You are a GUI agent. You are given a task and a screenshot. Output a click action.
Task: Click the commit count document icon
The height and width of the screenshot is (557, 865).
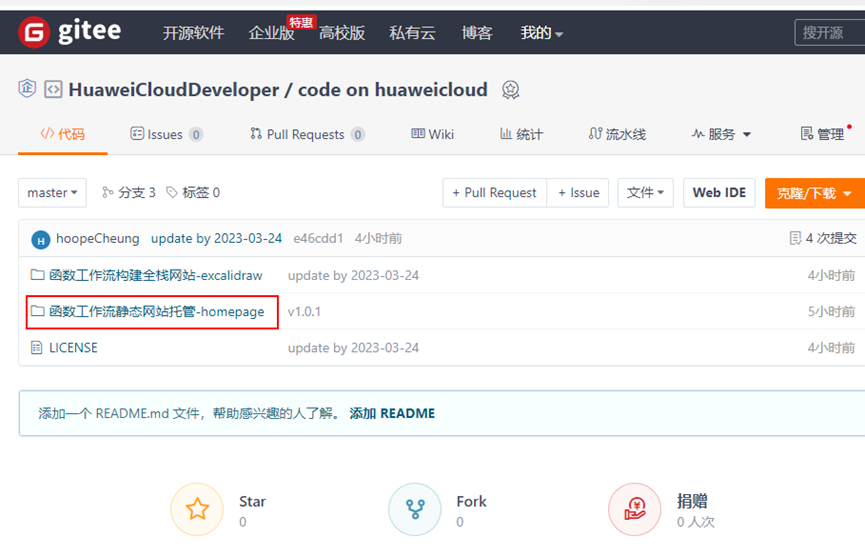tap(795, 238)
